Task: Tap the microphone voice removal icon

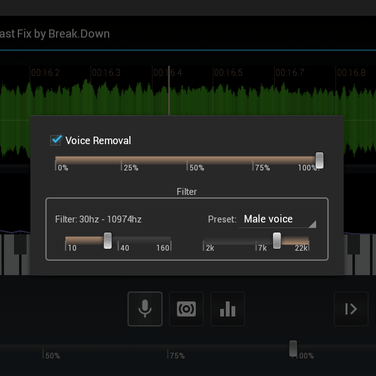Action: pos(145,309)
